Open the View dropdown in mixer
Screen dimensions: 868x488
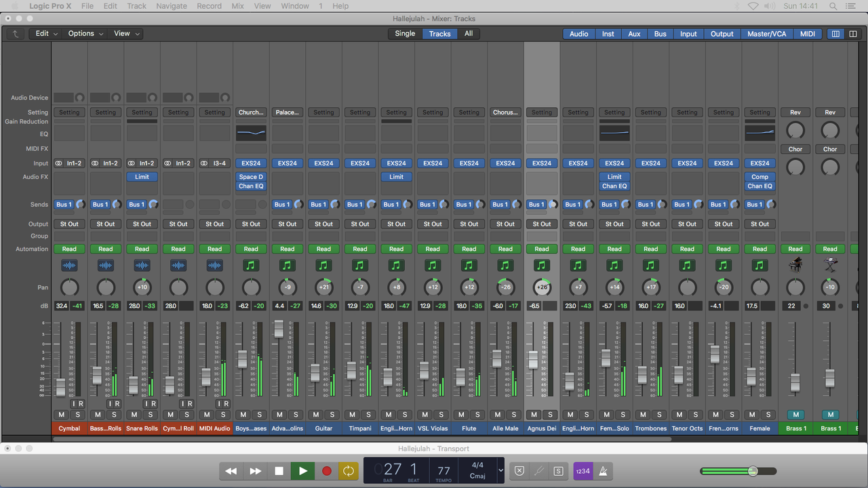126,33
